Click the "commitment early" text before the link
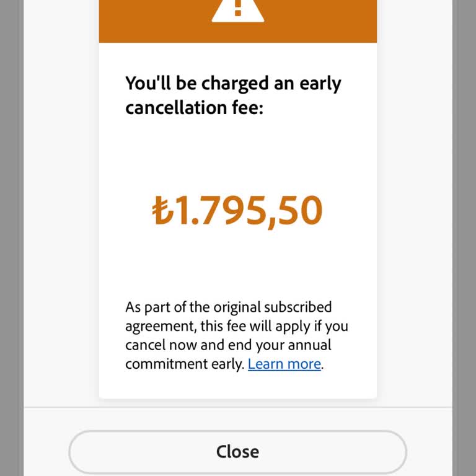The height and width of the screenshot is (476, 476). pos(184,364)
